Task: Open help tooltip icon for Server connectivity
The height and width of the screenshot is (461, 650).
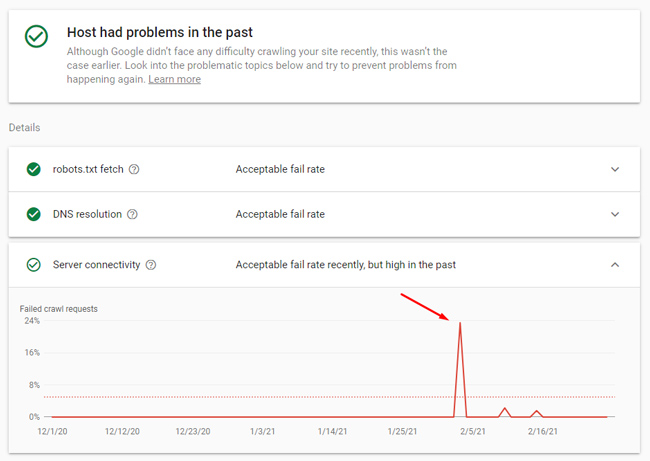Action: [x=151, y=265]
